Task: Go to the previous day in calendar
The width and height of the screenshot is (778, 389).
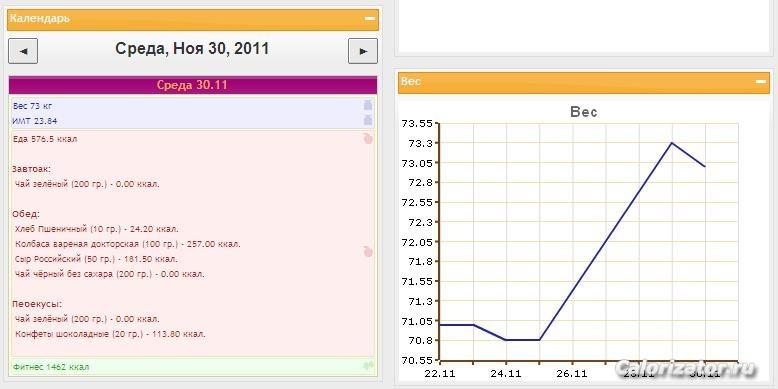Action: [23, 51]
